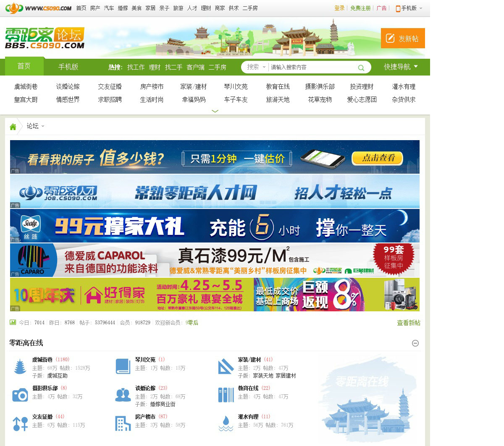Screen dimensions: 504x446
Task: Click the 登录 link
Action: tap(339, 8)
